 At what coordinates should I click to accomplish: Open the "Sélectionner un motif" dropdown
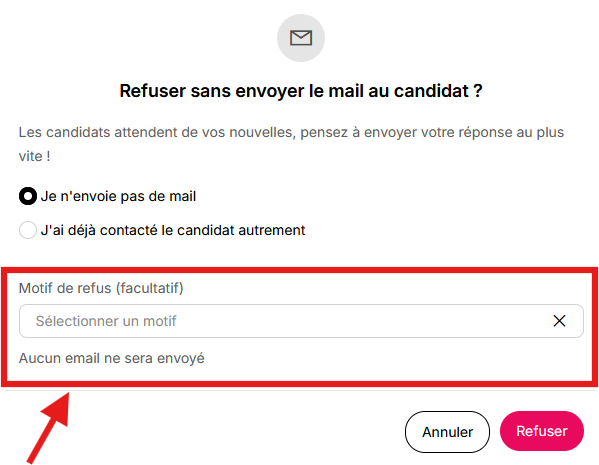301,321
